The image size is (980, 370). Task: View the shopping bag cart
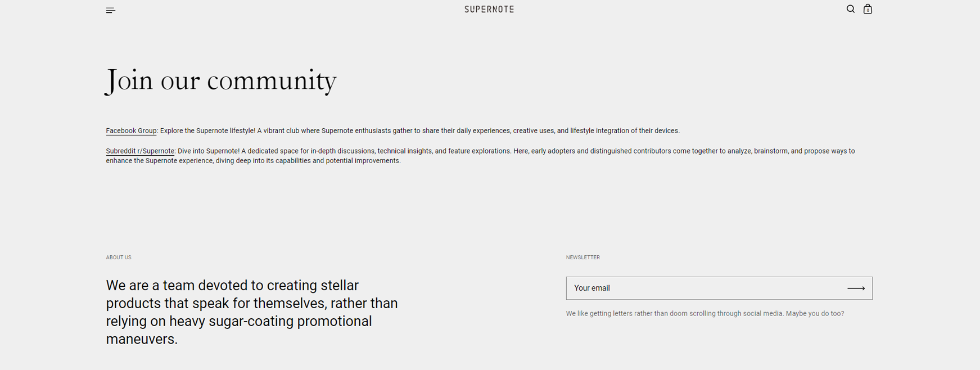pos(868,9)
